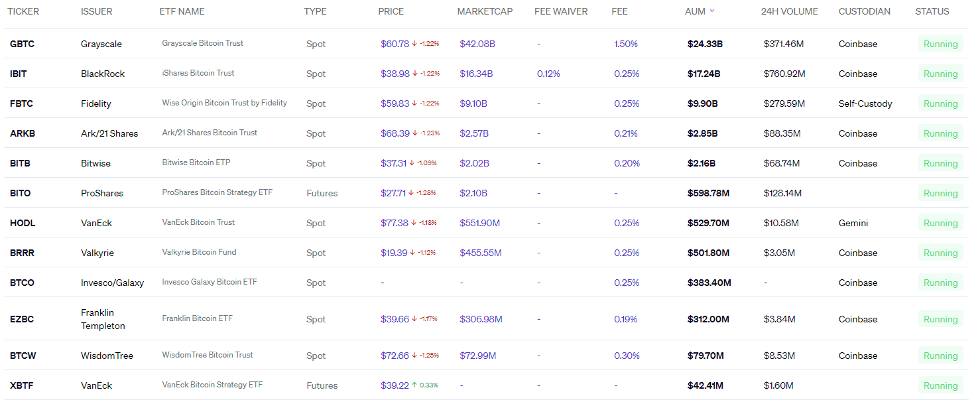Open the IBIT ticker link
The width and height of the screenshot is (980, 400).
point(19,74)
